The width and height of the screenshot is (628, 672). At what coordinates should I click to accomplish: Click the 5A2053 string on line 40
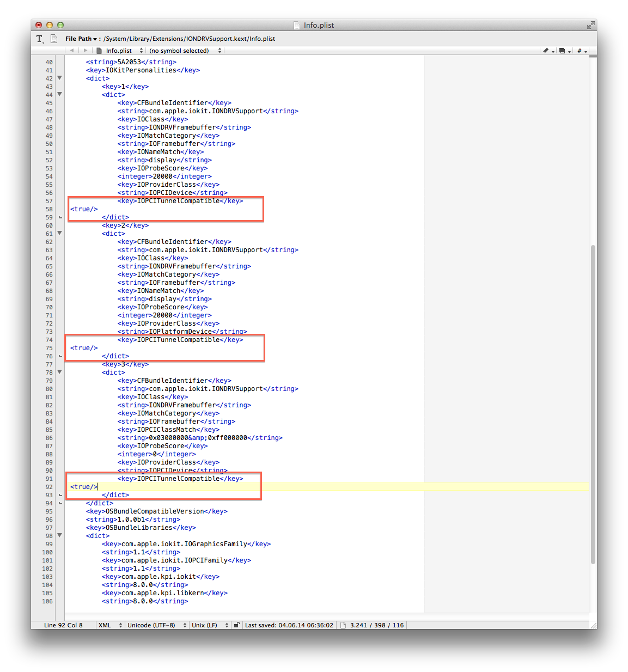pyautogui.click(x=131, y=62)
